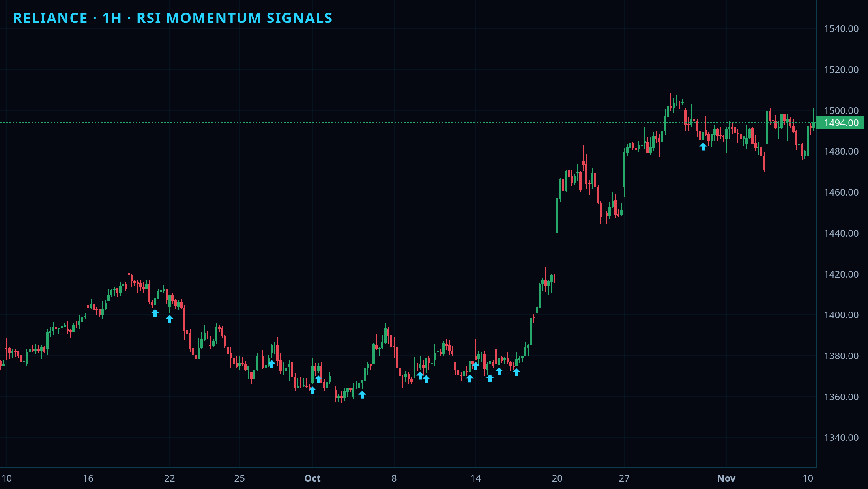Click the chart title RELIANCE 1H RSI MOMENTUM SIGNALS
The image size is (868, 489).
click(x=173, y=18)
